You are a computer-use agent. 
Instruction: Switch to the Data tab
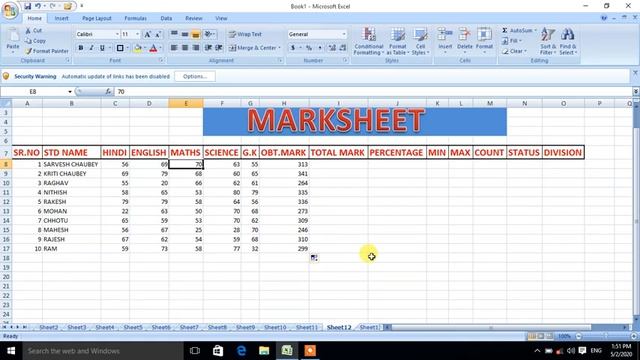tap(166, 18)
